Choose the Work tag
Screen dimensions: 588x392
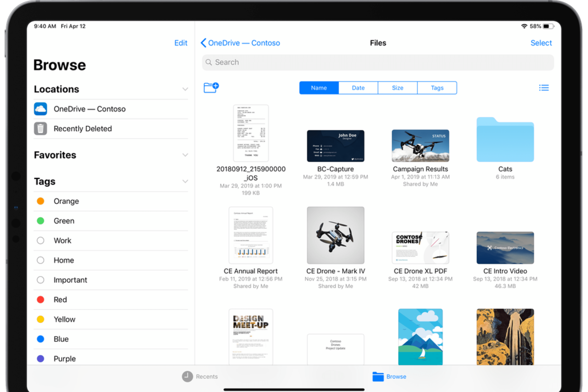111,241
